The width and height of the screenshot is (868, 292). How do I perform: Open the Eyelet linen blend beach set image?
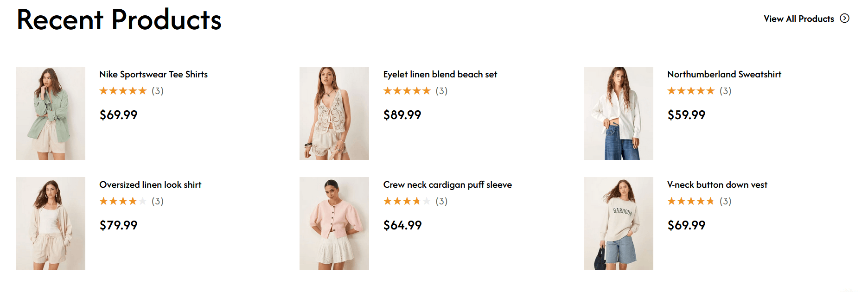click(x=334, y=114)
